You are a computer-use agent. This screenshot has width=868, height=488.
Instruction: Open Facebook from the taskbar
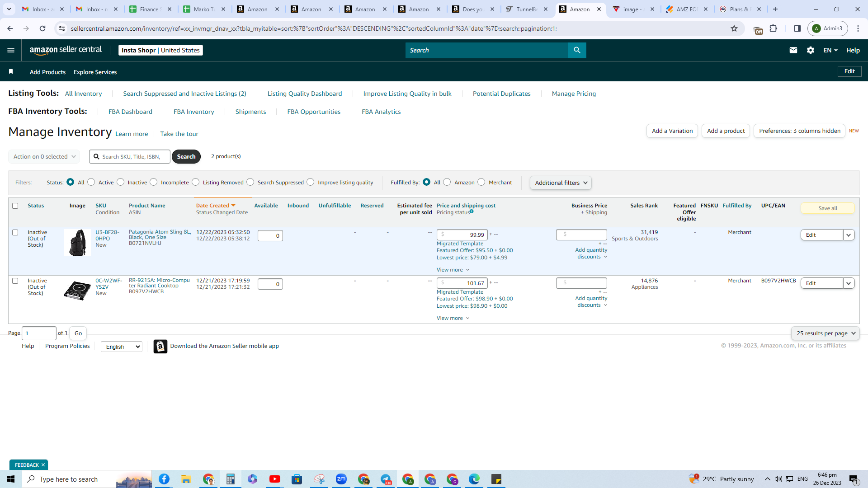point(164,479)
